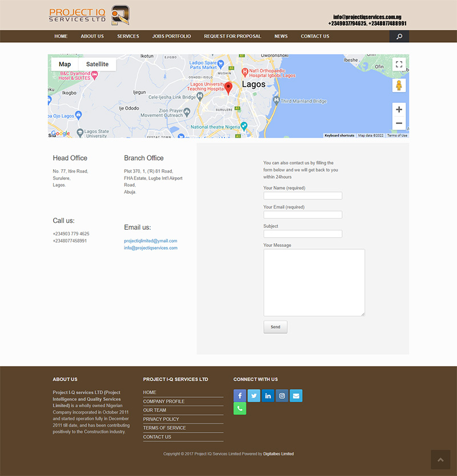The width and height of the screenshot is (457, 476).
Task: Open CONTACT US in the navigation bar
Action: tap(315, 37)
